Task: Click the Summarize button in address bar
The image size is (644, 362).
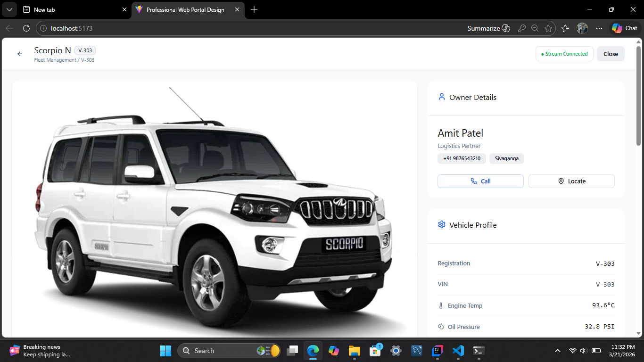Action: 489,28
